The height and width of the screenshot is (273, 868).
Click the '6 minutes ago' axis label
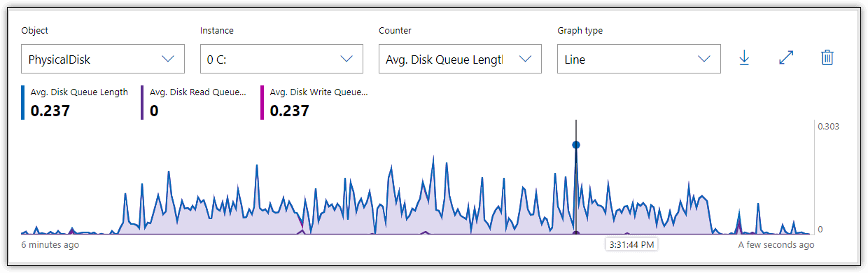point(50,245)
